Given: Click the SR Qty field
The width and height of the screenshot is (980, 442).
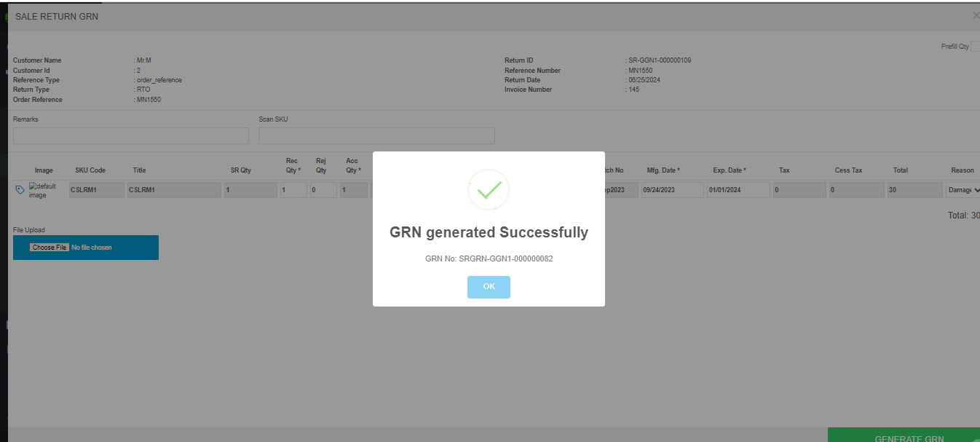Looking at the screenshot, I should pyautogui.click(x=250, y=190).
